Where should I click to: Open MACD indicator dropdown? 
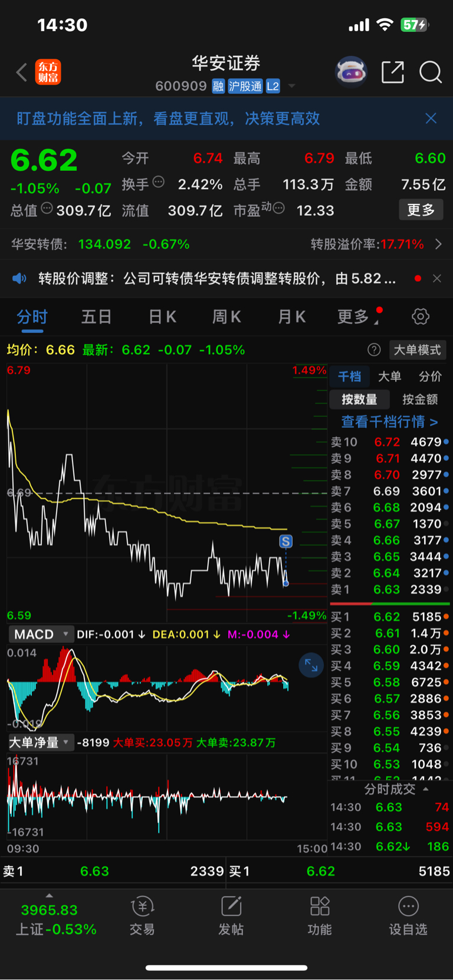pyautogui.click(x=41, y=634)
